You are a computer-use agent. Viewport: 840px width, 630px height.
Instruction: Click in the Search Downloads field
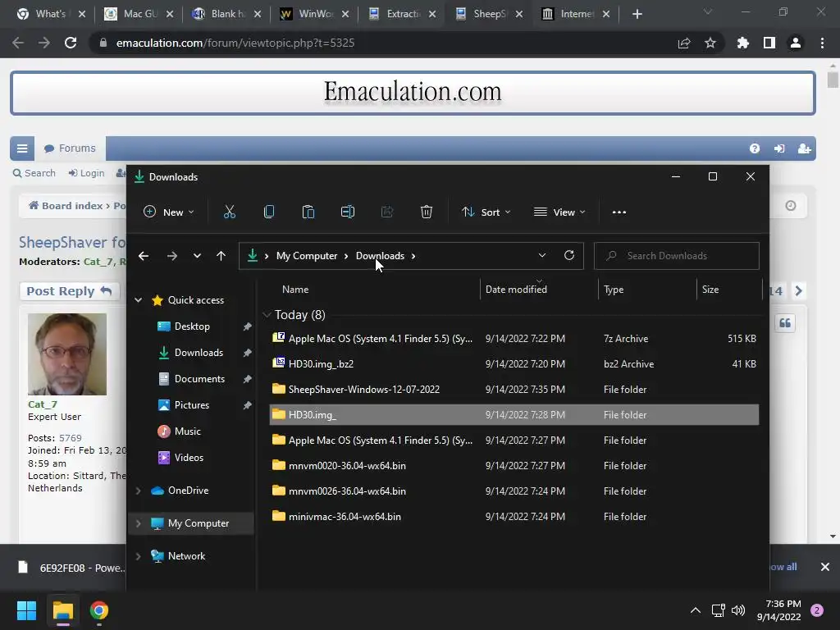click(676, 256)
